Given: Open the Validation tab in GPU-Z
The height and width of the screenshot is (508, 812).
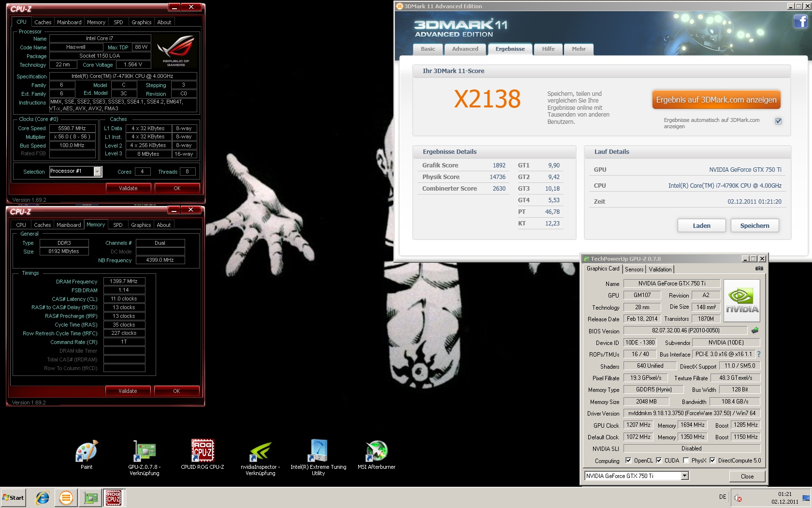Looking at the screenshot, I should point(660,269).
